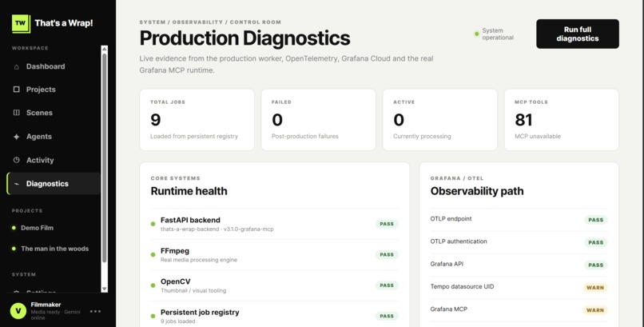Click the green status dot next to OpenCV
Image resolution: width=644 pixels, height=327 pixels.
pyautogui.click(x=153, y=285)
